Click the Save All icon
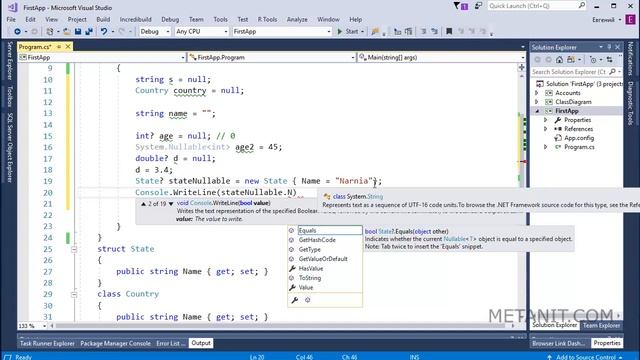The height and width of the screenshot is (360, 640). (x=89, y=31)
